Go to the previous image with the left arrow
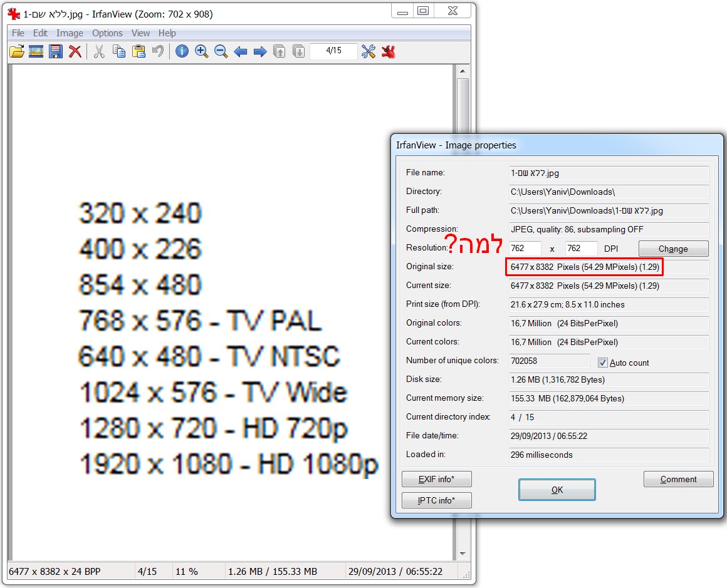Screen dimensions: 727x588 (x=240, y=51)
